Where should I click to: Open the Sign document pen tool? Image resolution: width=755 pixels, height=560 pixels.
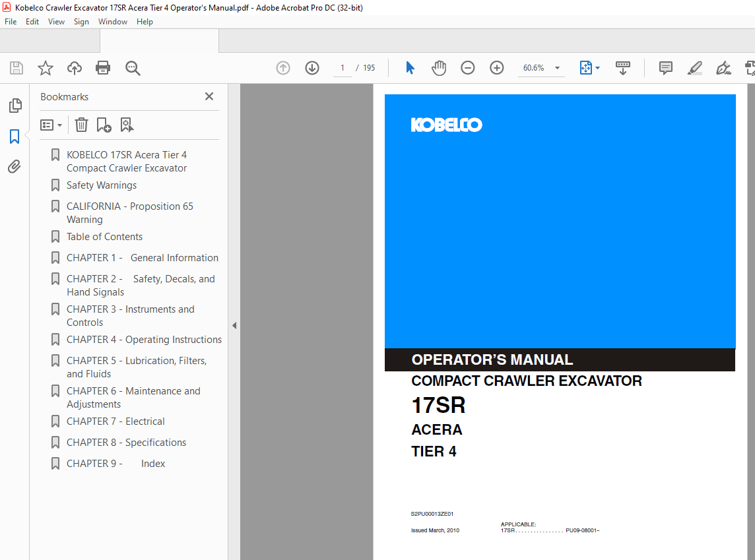(723, 68)
